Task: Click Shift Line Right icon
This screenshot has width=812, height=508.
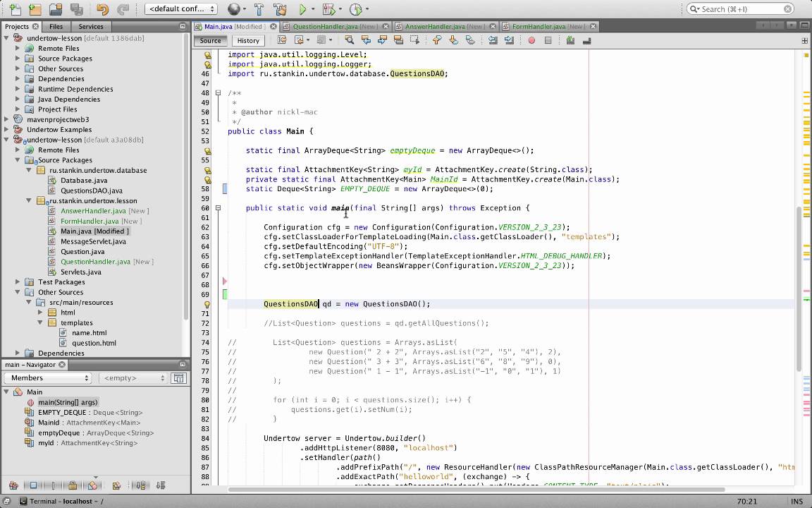Action: pos(509,40)
